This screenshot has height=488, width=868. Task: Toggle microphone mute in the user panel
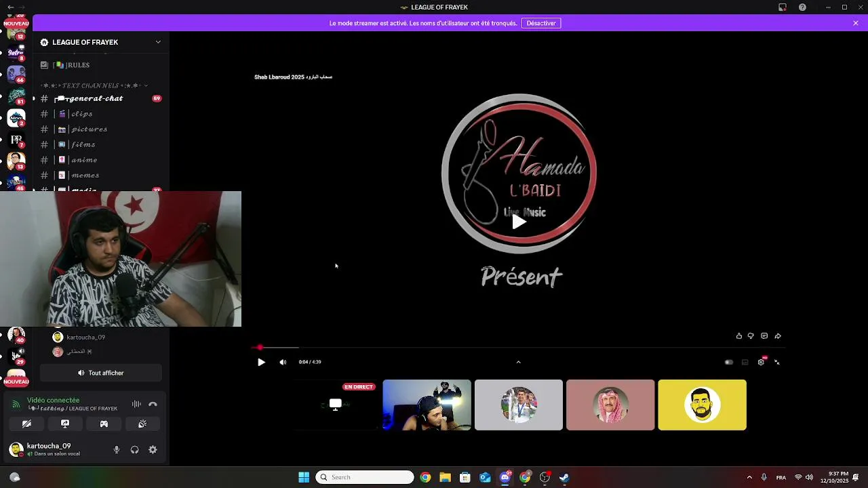[117, 449]
